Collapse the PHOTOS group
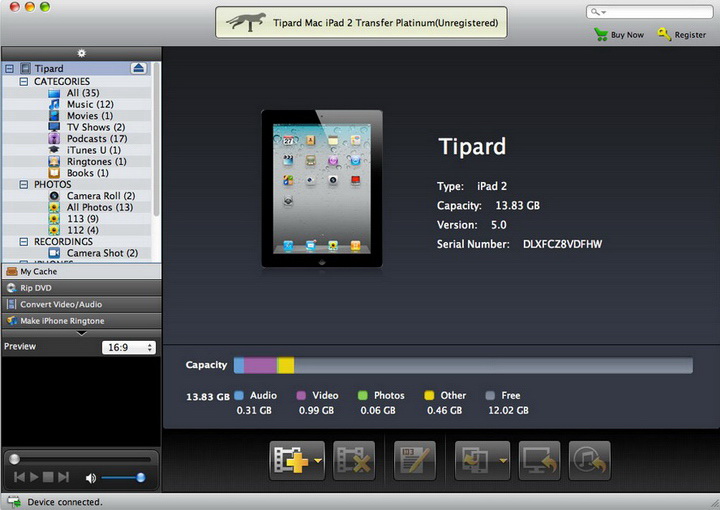Viewport: 720px width, 510px height. point(23,185)
